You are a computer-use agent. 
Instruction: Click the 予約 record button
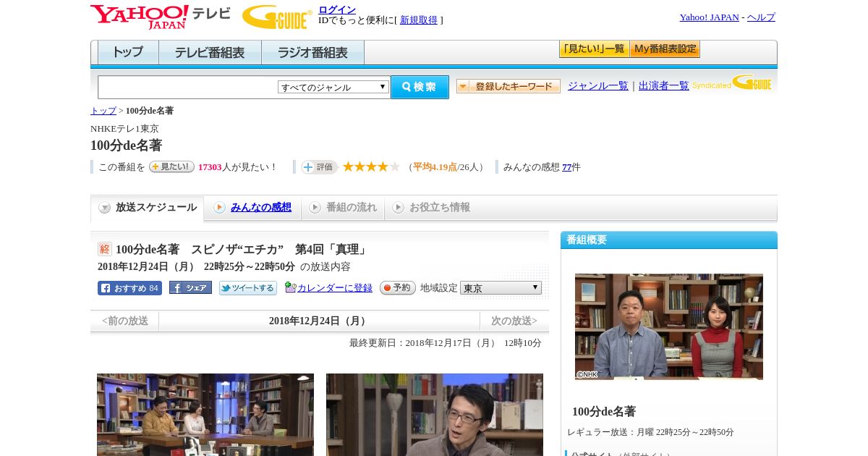(x=398, y=287)
